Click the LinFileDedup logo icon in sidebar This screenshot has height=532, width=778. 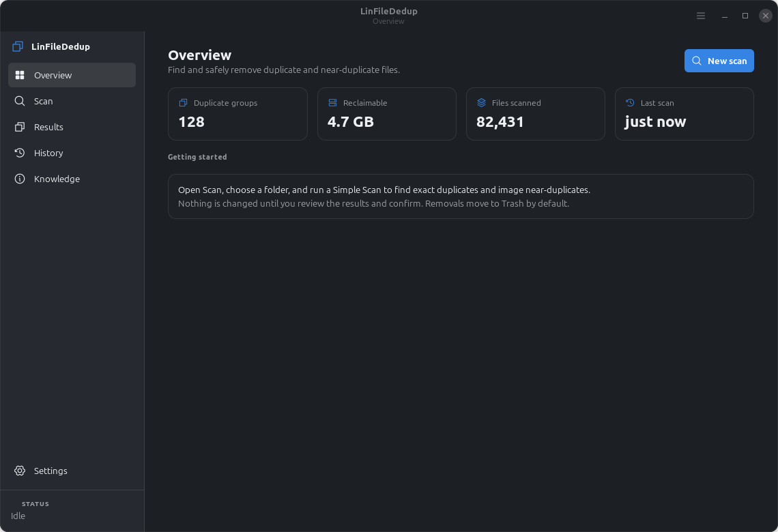pyautogui.click(x=18, y=46)
